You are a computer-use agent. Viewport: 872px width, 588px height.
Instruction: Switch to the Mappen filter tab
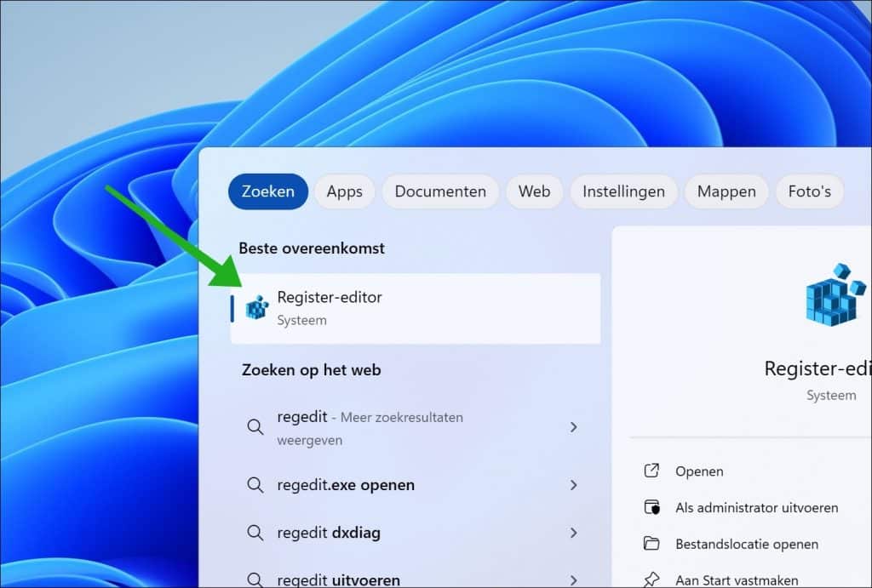coord(726,191)
